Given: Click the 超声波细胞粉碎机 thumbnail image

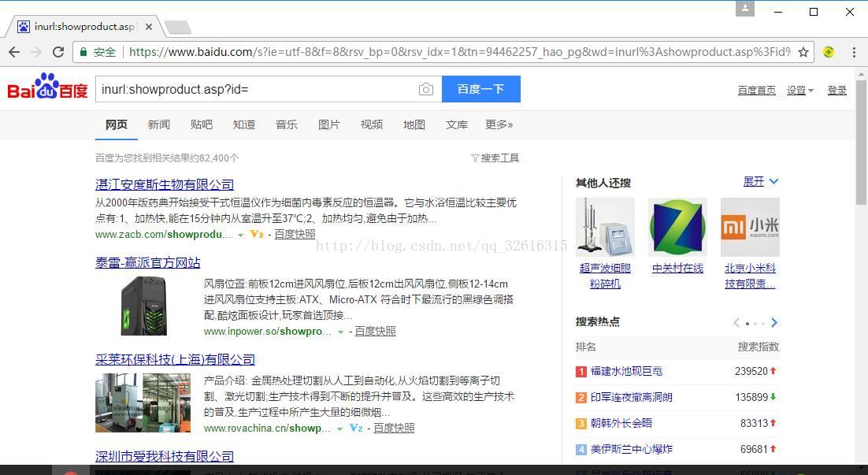Looking at the screenshot, I should (605, 227).
